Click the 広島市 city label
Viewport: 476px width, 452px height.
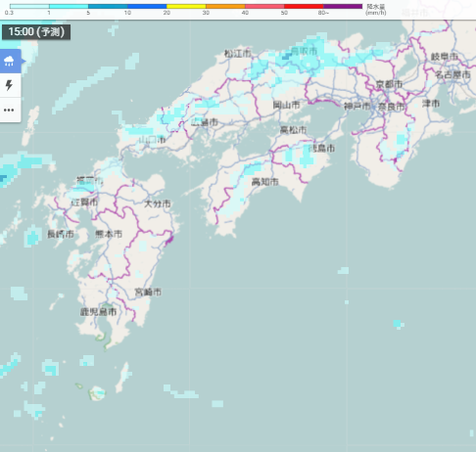pos(205,122)
